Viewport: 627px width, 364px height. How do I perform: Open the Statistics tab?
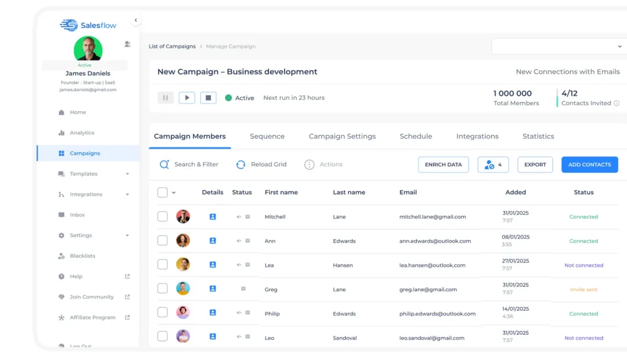pos(538,136)
